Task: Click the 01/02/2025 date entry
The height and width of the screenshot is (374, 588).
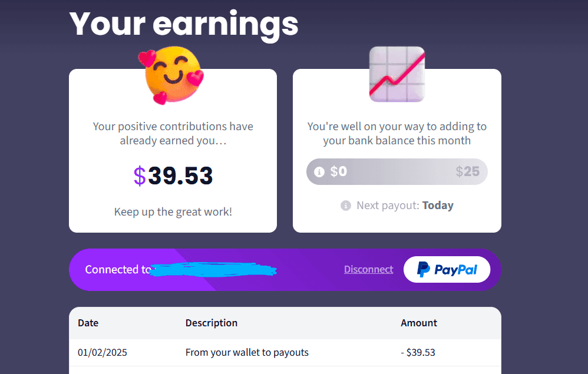Action: [x=103, y=353]
